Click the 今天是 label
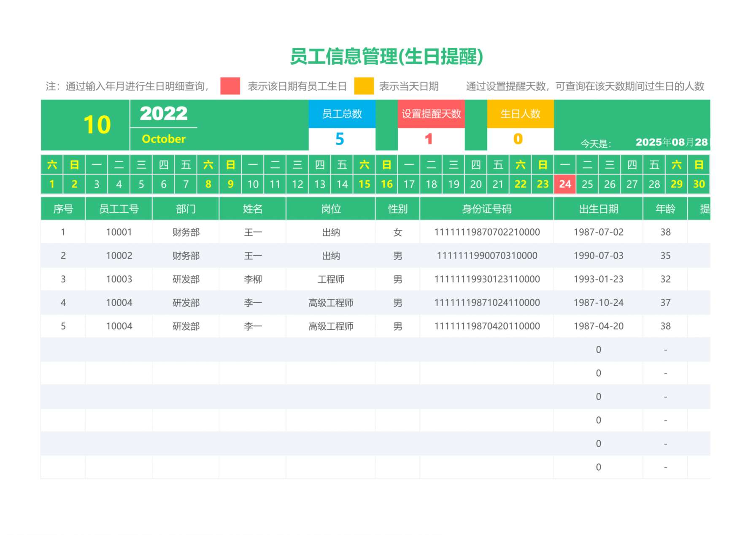The height and width of the screenshot is (535, 756). click(x=596, y=144)
